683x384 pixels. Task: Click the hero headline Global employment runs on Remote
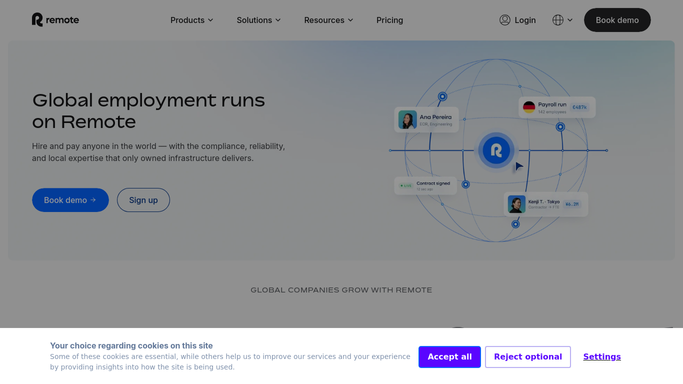[149, 111]
